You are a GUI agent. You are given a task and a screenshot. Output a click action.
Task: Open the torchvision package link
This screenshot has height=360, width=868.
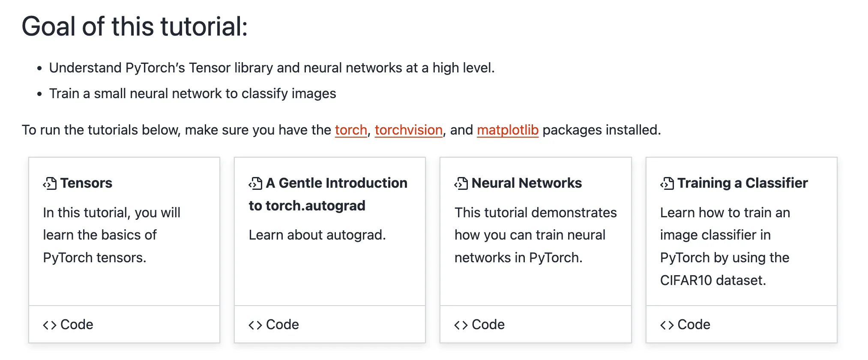click(409, 130)
